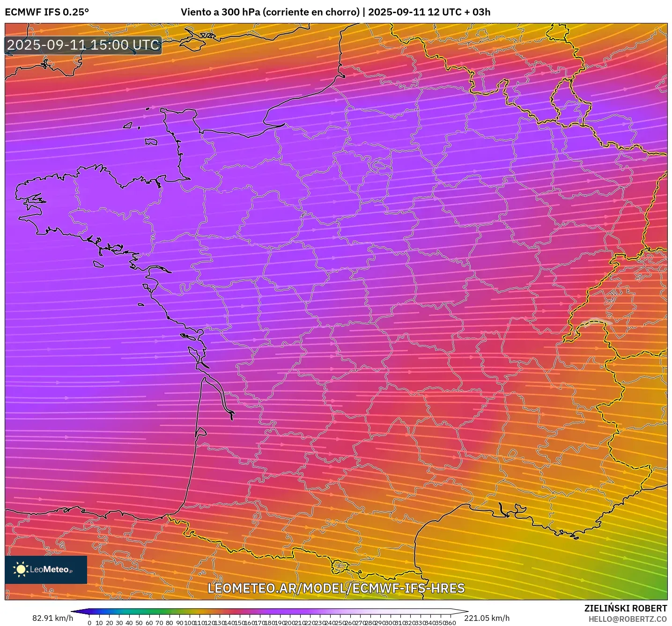Select the ECMWF IFS 0.25° model label
This screenshot has height=626, width=672.
tap(47, 12)
